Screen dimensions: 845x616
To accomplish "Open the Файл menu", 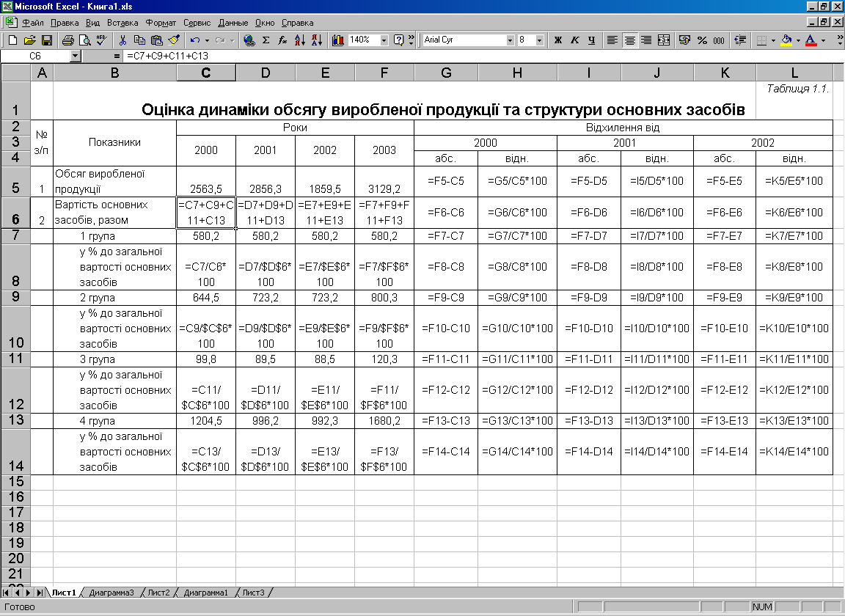I will pyautogui.click(x=32, y=23).
